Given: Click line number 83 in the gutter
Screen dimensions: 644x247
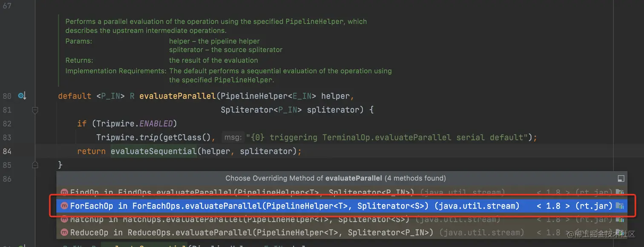Looking at the screenshot, I should (7, 137).
